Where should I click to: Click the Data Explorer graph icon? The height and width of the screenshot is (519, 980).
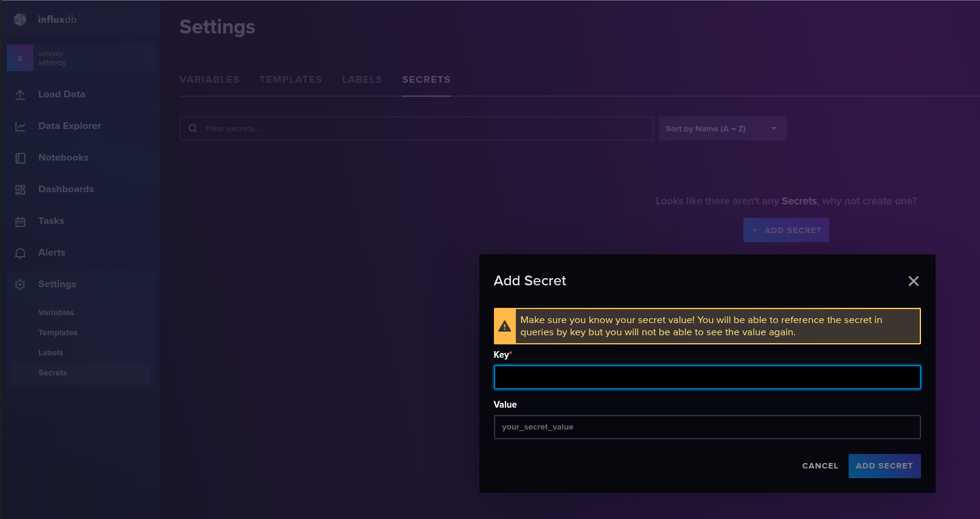tap(20, 127)
